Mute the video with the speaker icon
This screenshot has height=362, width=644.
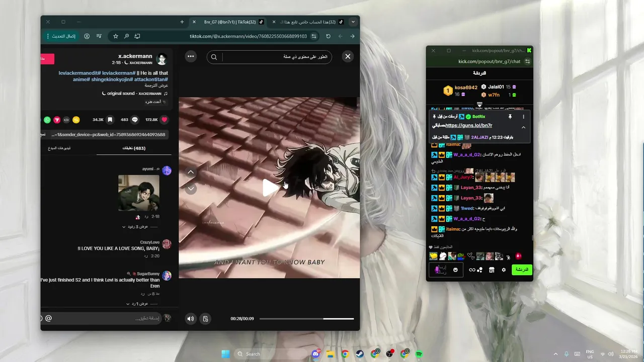[190, 318]
